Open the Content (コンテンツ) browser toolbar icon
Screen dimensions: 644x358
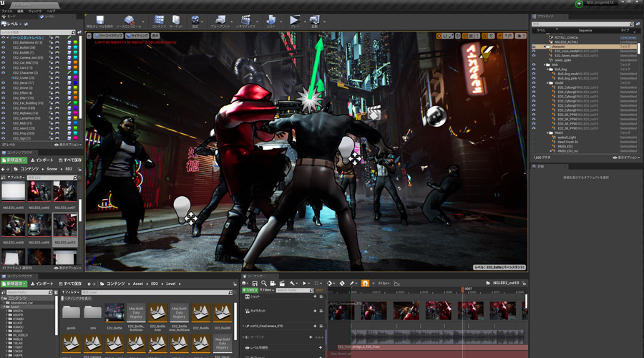[x=159, y=21]
